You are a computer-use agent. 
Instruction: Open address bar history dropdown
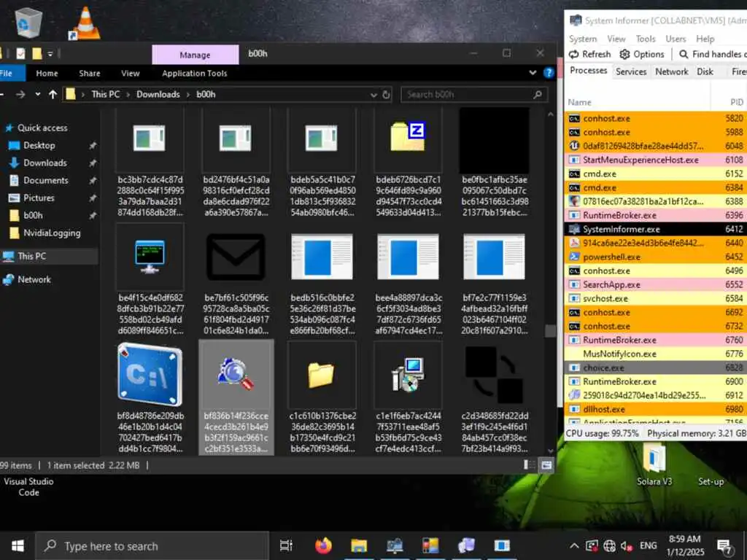click(373, 95)
